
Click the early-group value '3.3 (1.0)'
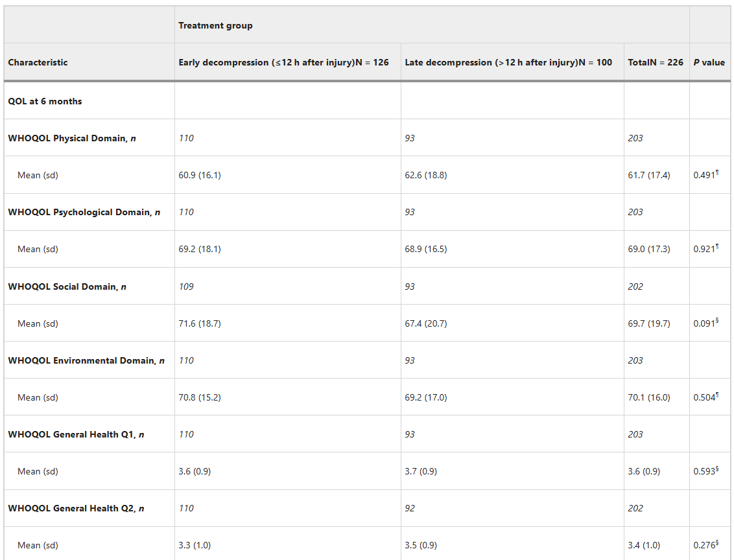point(195,546)
